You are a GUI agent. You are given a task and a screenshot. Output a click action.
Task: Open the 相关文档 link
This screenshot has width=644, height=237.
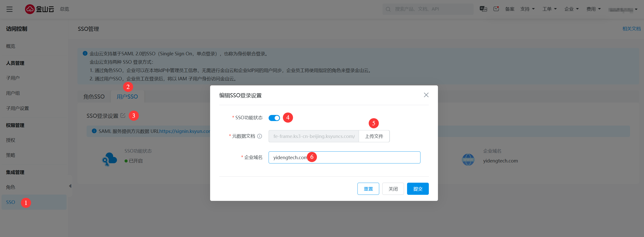click(x=631, y=29)
